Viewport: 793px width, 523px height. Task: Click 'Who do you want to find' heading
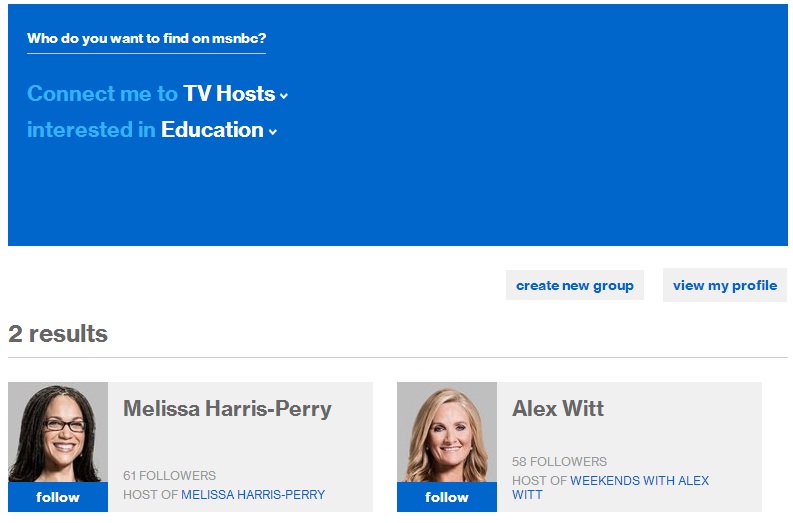click(146, 39)
